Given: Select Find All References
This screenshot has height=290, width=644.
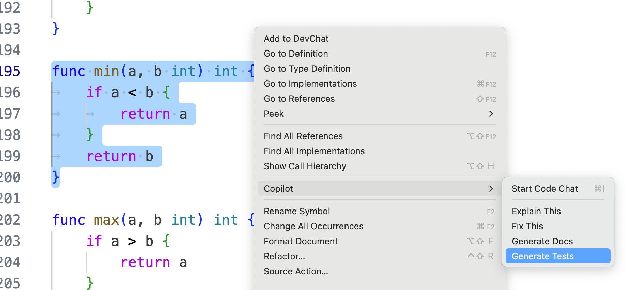Looking at the screenshot, I should click(x=303, y=136).
